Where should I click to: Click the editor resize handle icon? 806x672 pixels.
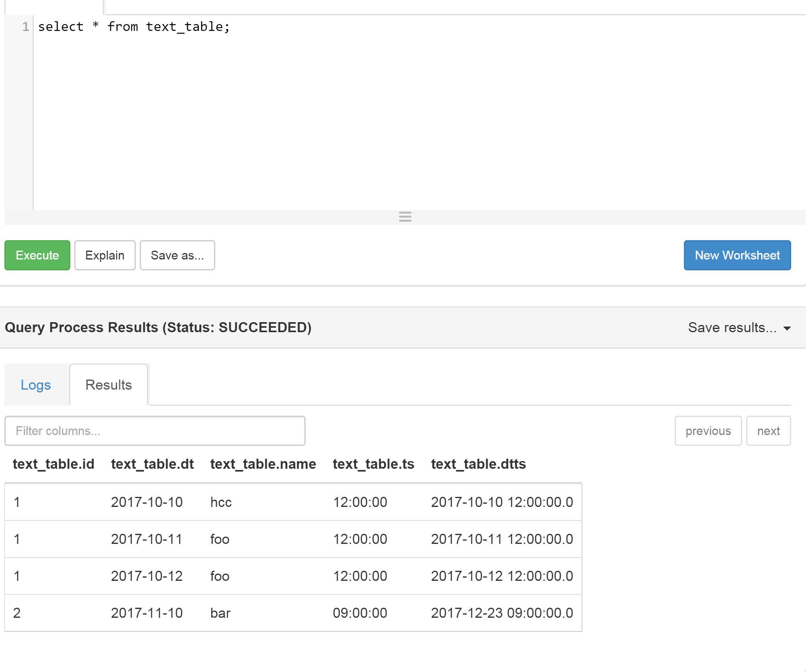pos(405,217)
